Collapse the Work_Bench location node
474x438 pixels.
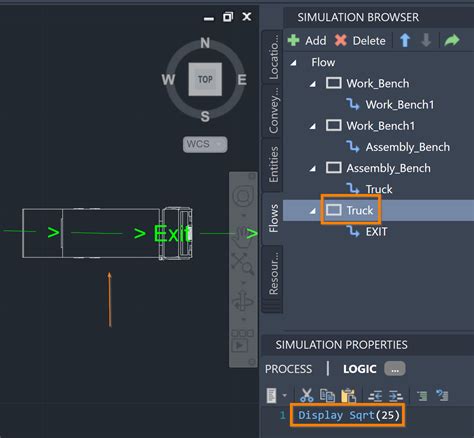[x=312, y=84]
